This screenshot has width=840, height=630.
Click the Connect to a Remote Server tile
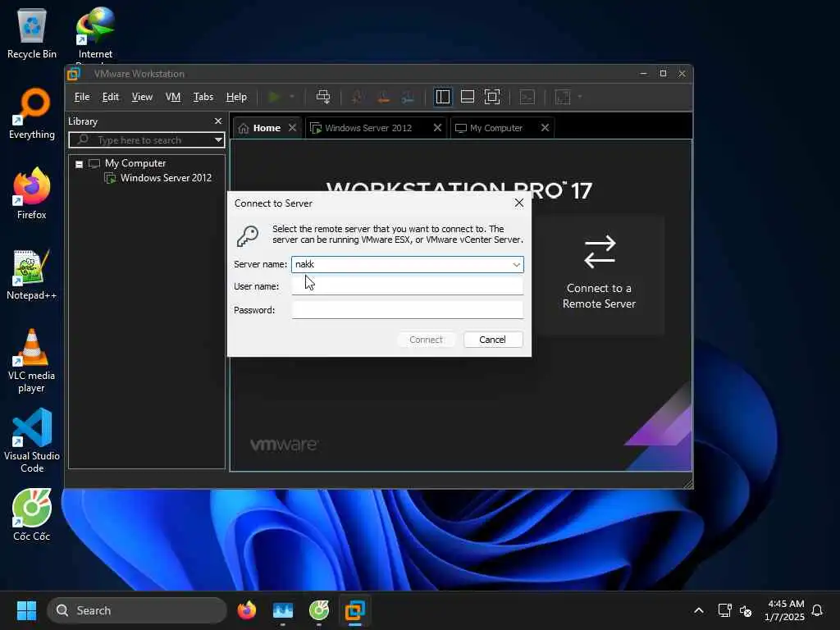[599, 274]
